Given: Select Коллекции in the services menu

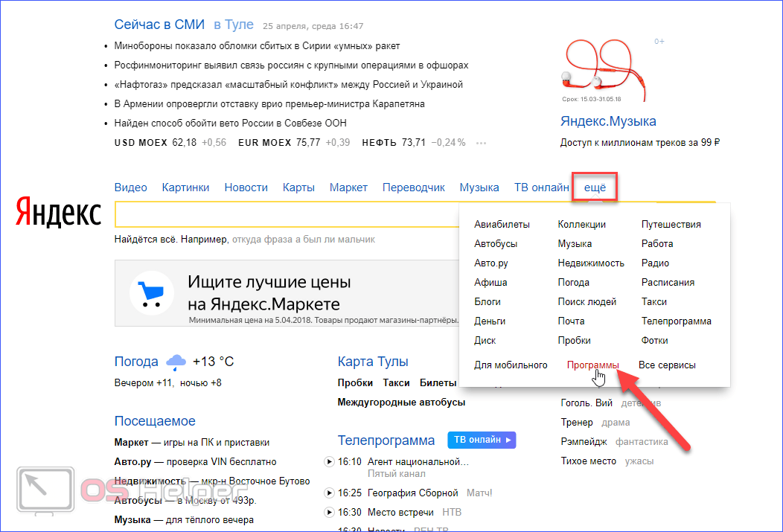Looking at the screenshot, I should 582,225.
